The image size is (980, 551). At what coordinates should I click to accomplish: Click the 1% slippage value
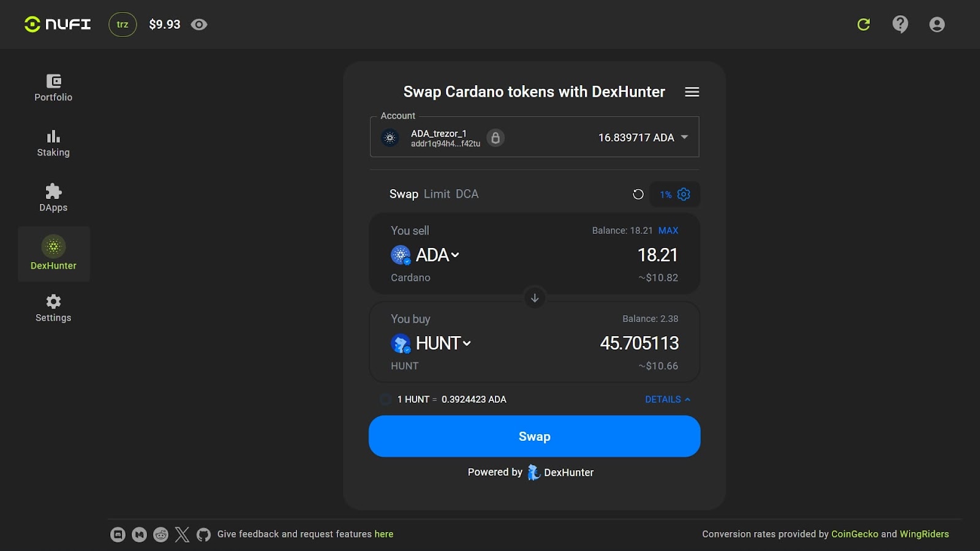pos(666,195)
